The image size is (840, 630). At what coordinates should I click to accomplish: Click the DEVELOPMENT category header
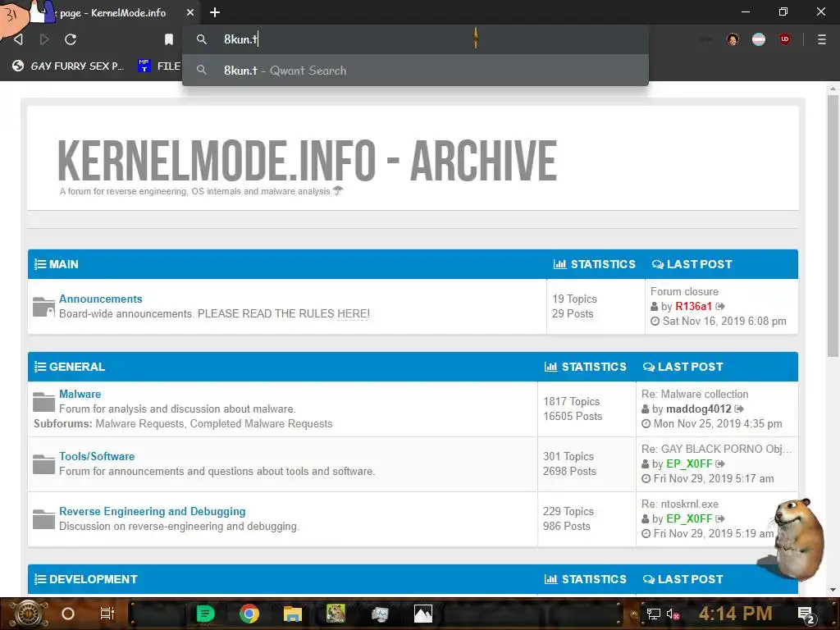(94, 579)
